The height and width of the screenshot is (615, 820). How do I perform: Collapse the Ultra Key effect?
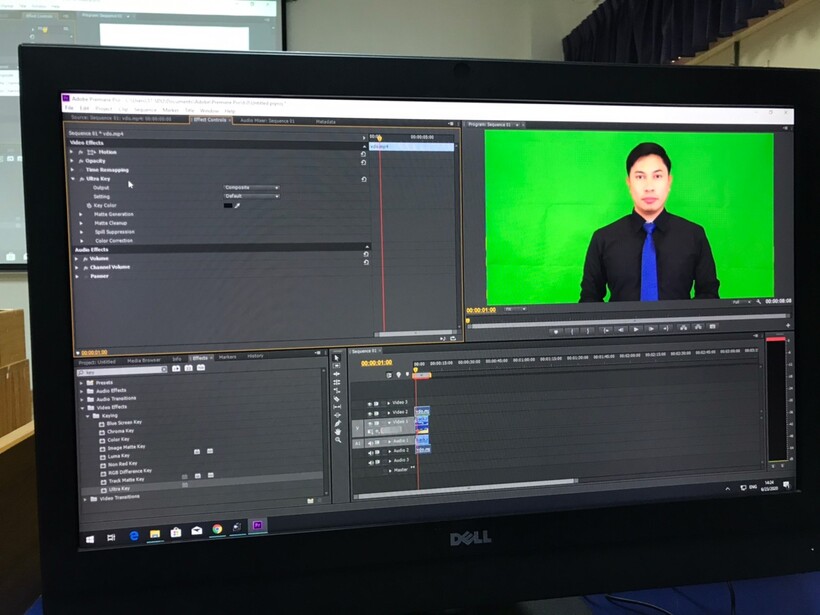[x=73, y=179]
